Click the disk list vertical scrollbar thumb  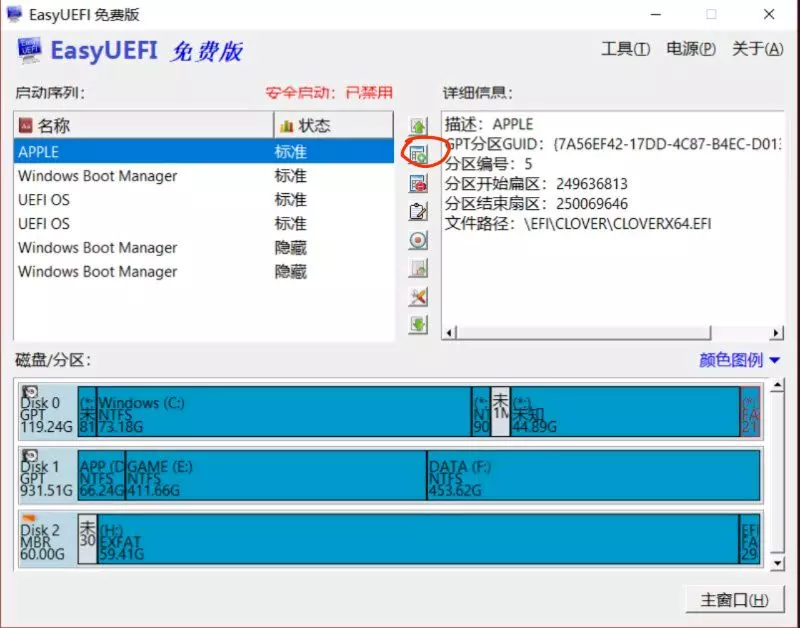click(777, 472)
